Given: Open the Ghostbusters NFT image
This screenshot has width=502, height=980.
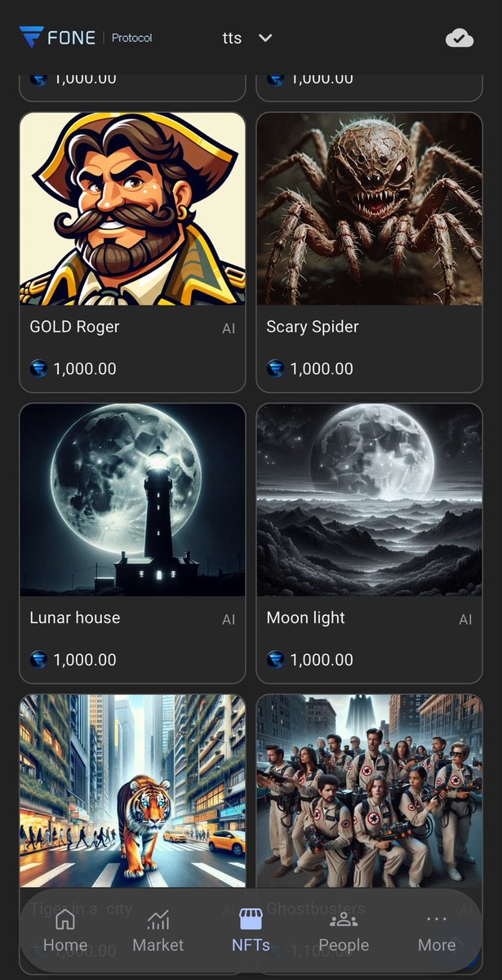Looking at the screenshot, I should (369, 791).
